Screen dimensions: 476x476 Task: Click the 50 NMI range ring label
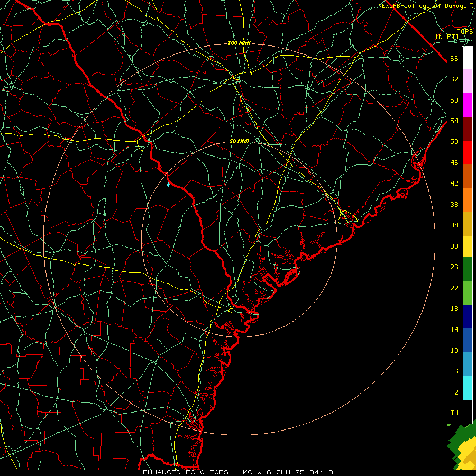point(239,141)
